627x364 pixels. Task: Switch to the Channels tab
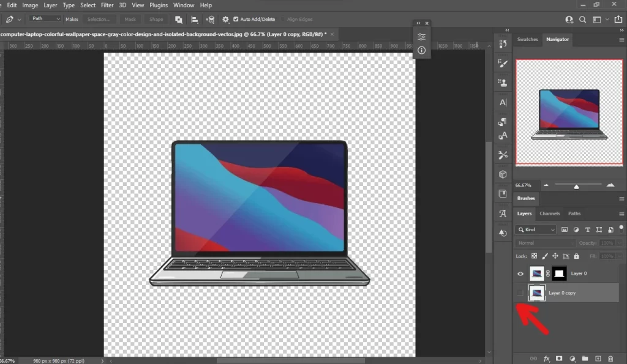pos(550,214)
